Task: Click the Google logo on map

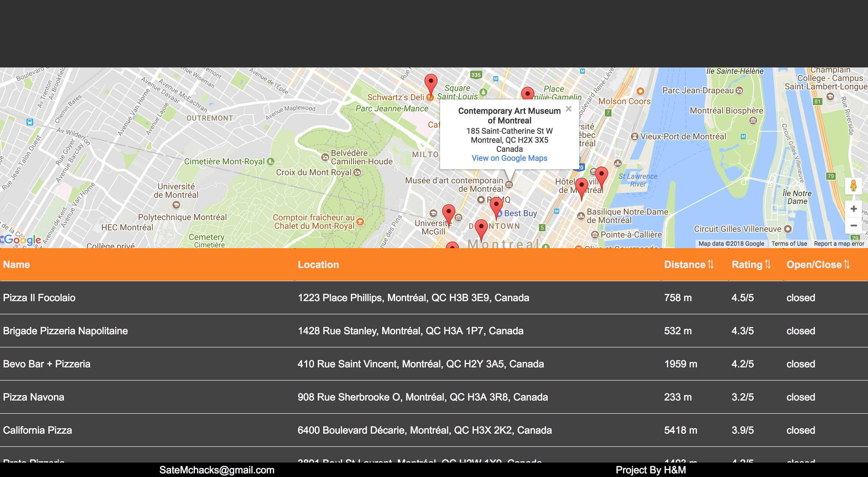Action: [x=22, y=240]
